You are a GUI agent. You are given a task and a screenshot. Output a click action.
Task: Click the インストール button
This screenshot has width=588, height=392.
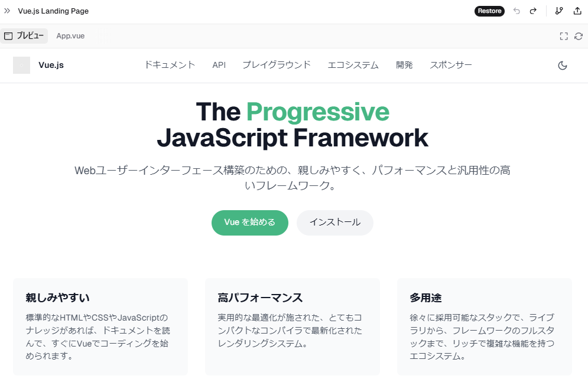335,223
